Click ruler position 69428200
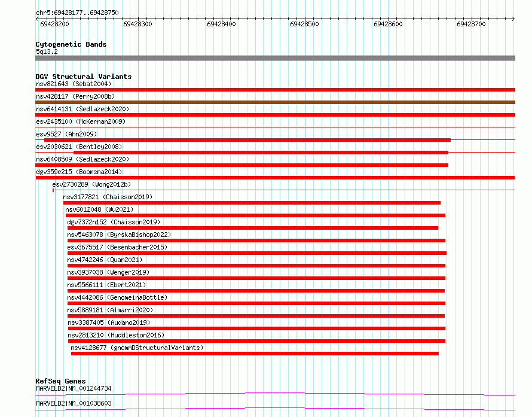 [54, 24]
